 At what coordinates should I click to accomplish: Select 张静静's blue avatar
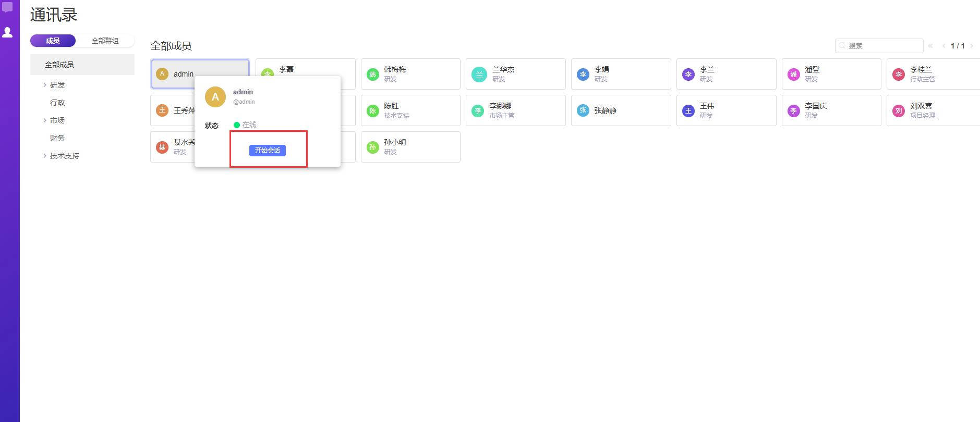pyautogui.click(x=583, y=110)
